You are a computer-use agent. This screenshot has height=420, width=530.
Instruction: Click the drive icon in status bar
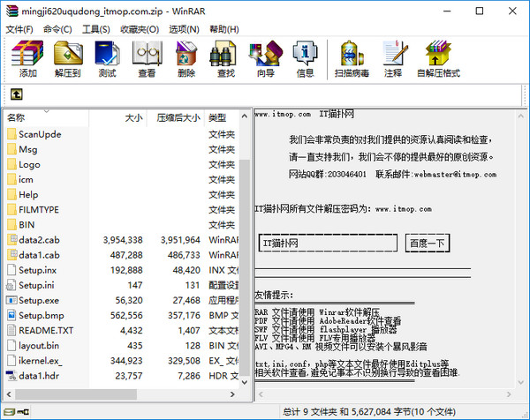(10, 411)
